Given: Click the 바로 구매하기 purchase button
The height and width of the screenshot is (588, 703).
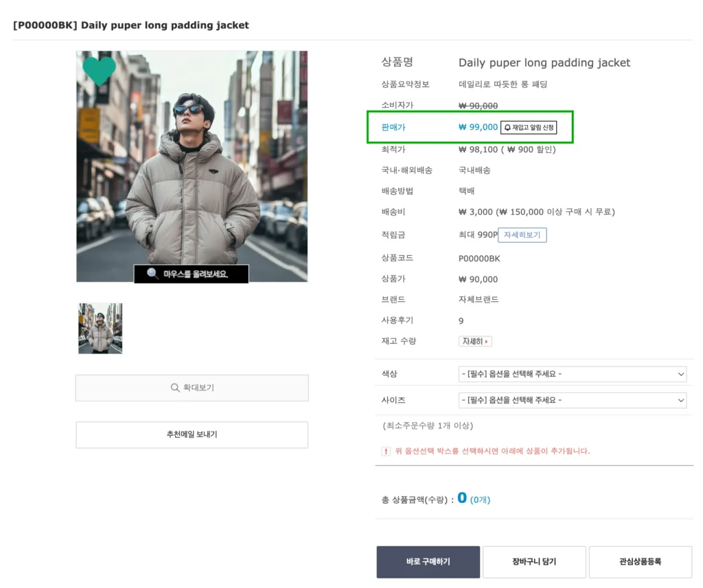Looking at the screenshot, I should (x=427, y=561).
